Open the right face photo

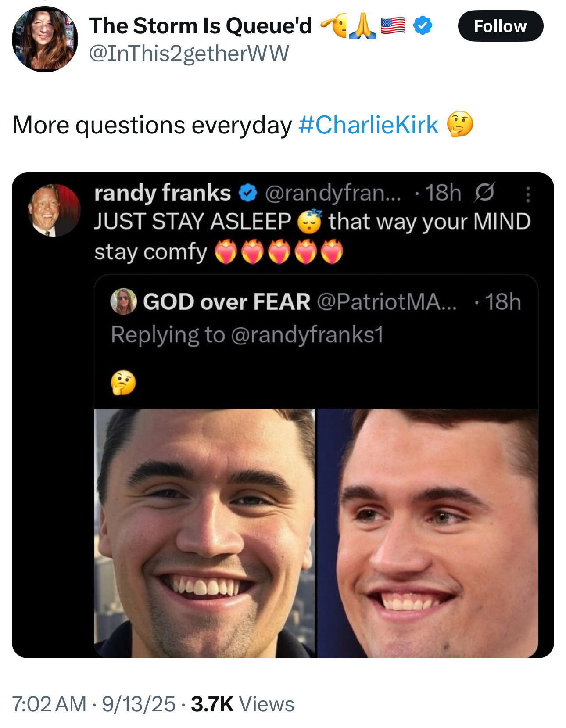pos(428,533)
